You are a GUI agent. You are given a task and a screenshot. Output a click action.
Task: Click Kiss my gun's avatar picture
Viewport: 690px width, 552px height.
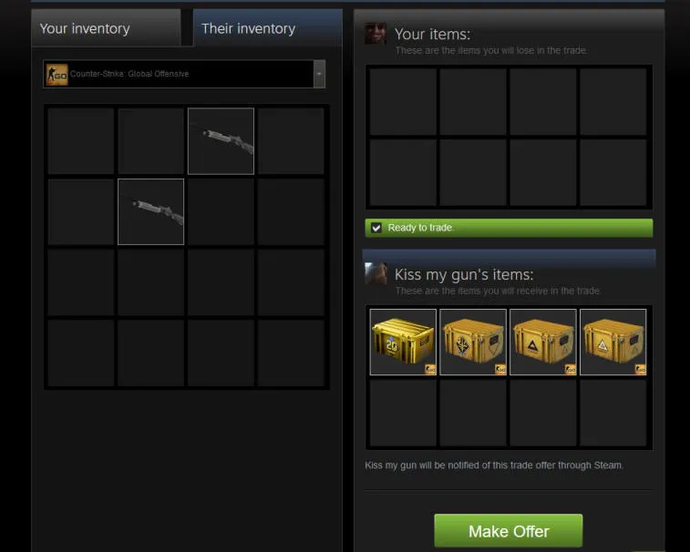(x=375, y=273)
